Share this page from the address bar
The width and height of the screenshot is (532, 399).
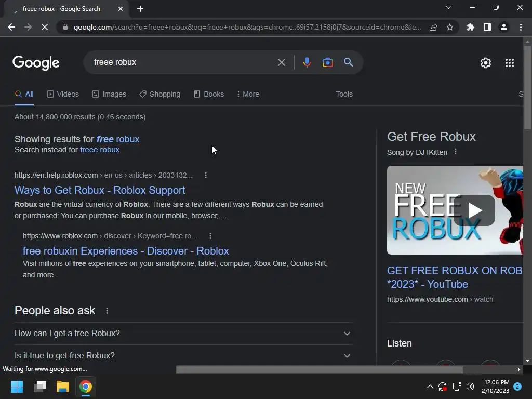point(433,27)
